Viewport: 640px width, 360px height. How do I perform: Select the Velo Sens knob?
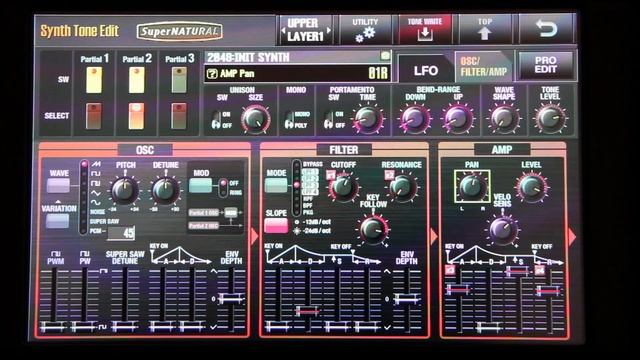(502, 229)
